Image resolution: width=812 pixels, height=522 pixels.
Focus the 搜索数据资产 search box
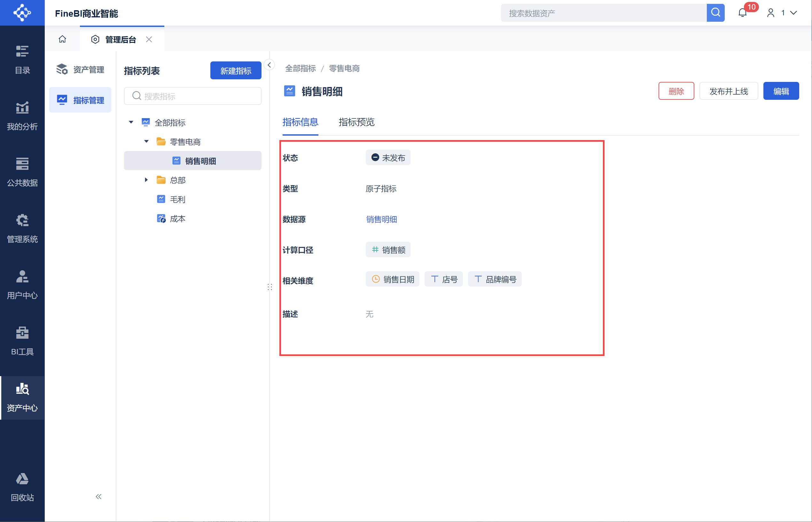[x=604, y=13]
